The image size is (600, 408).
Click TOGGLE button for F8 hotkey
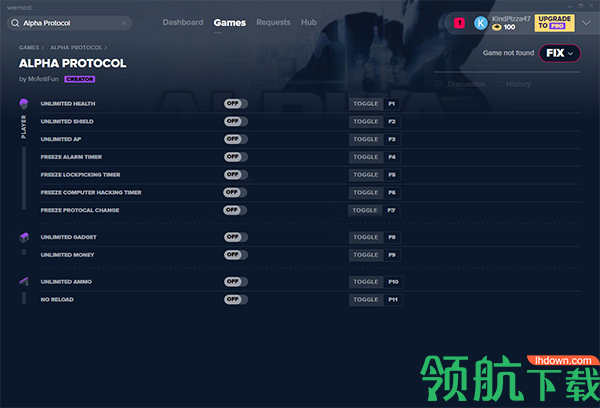point(366,237)
